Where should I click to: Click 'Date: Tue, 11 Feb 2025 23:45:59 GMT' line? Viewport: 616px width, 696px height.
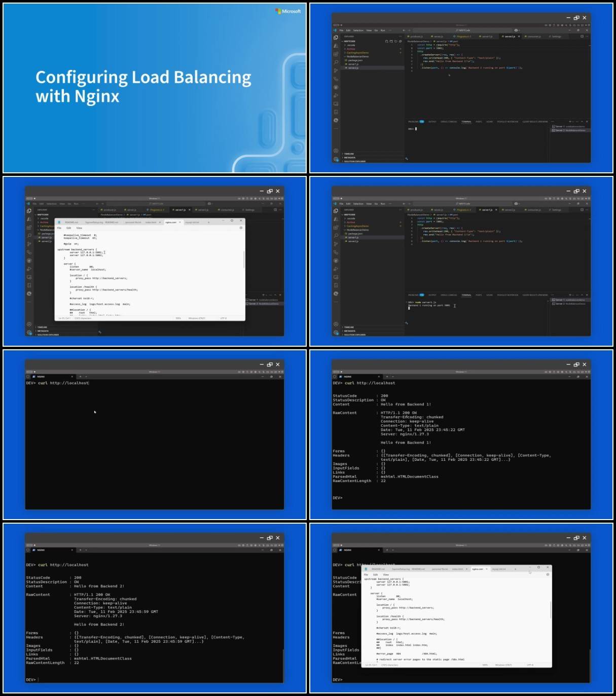click(x=116, y=612)
